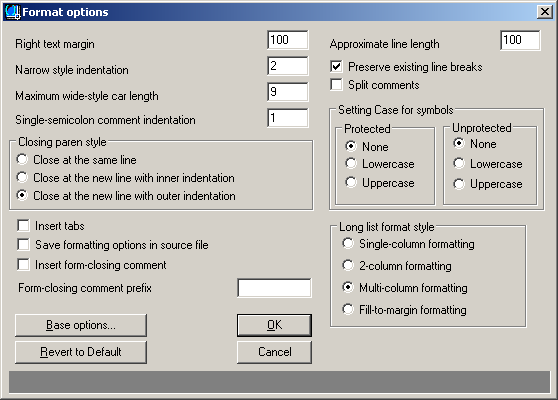The image size is (558, 400).
Task: Enable Insert form-closing comment
Action: point(23,265)
